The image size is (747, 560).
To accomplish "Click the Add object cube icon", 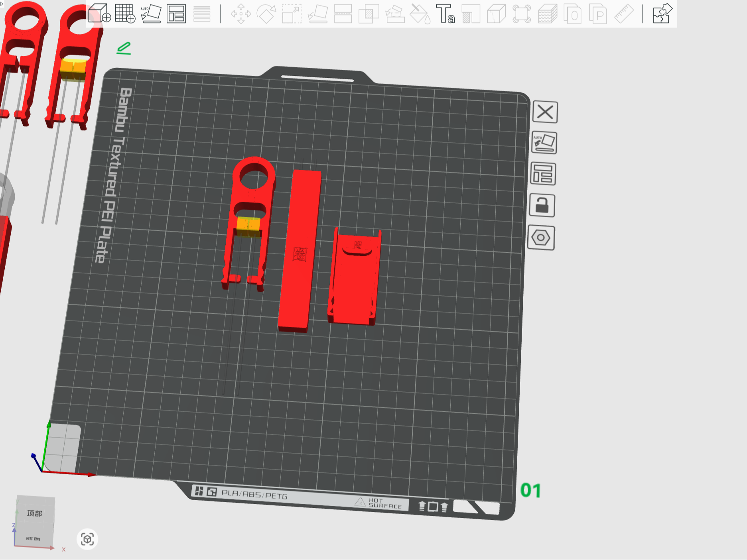I will (x=99, y=14).
